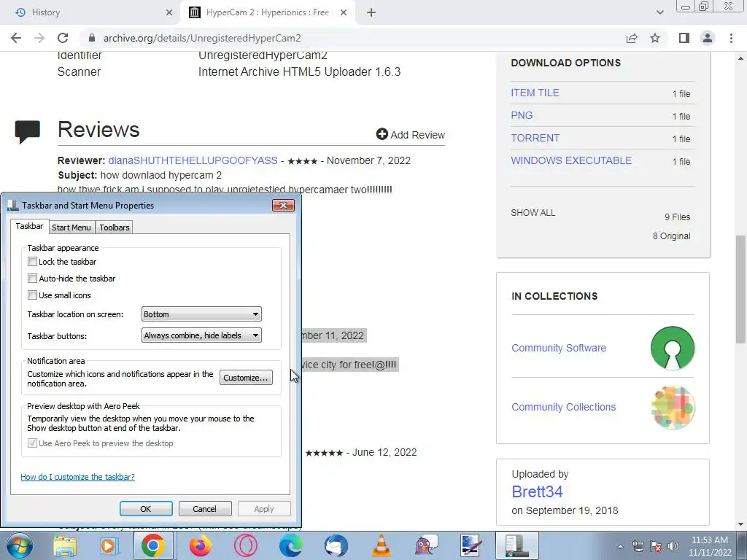The image size is (747, 560).
Task: Launch Microsoft Edge from taskbar
Action: point(290,545)
